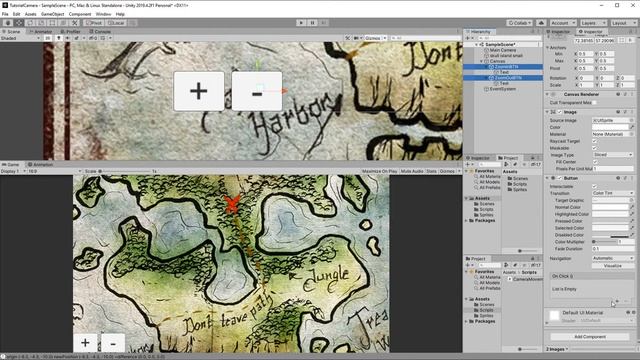Image resolution: width=640 pixels, height=360 pixels.
Task: Select the Move tool in toolbar
Action: point(19,23)
